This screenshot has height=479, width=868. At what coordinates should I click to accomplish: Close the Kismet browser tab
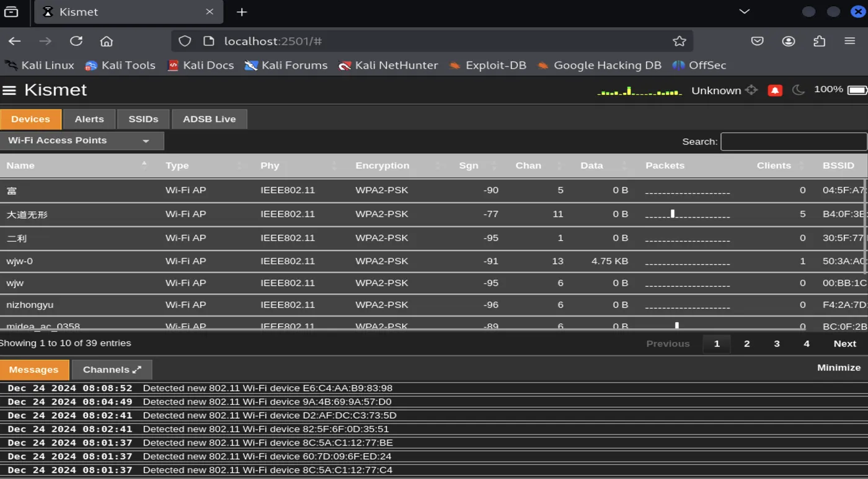(x=210, y=12)
